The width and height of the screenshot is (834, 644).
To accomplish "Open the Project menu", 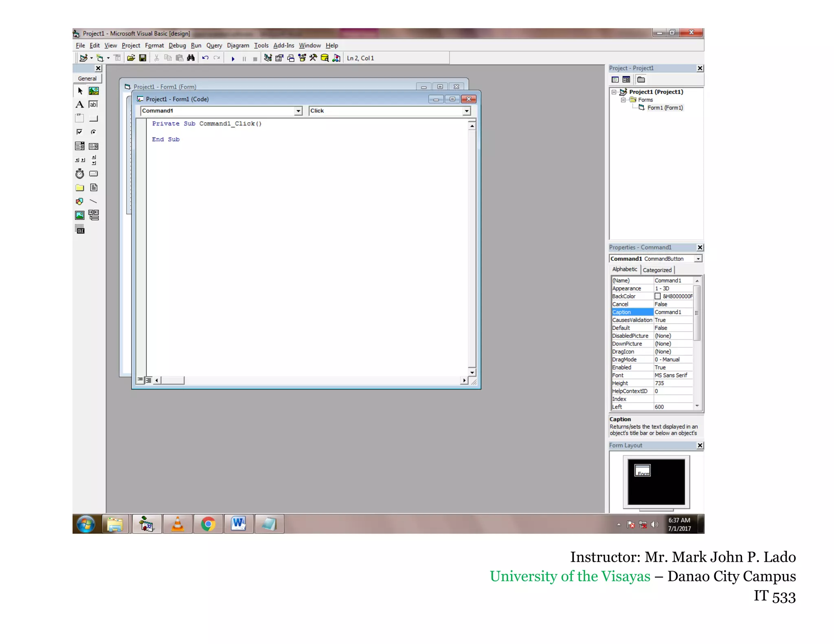I will pyautogui.click(x=131, y=46).
